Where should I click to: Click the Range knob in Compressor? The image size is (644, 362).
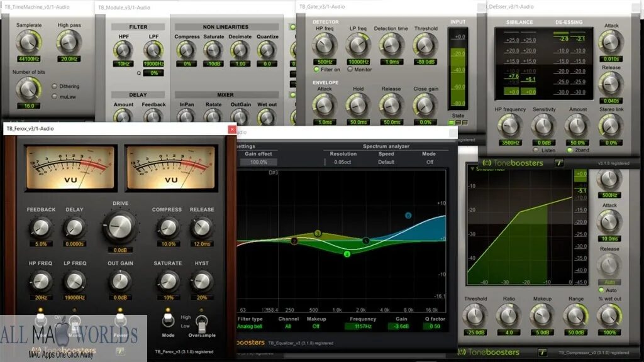click(576, 316)
